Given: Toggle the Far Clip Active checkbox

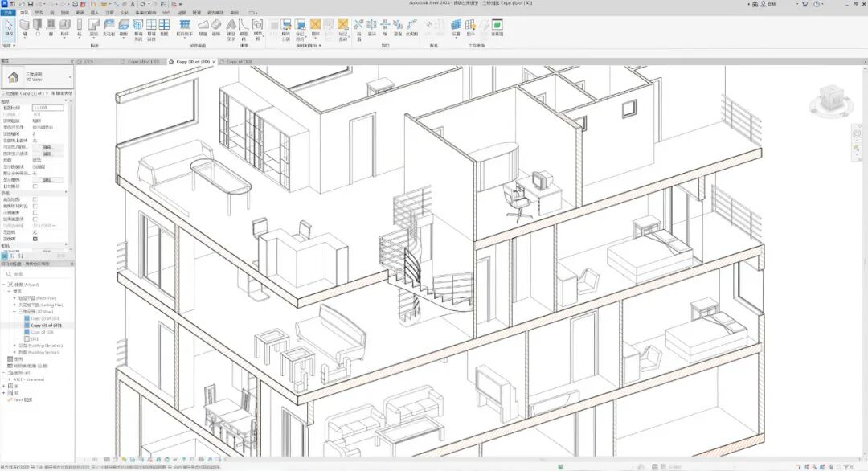Looking at the screenshot, I should point(35,219).
